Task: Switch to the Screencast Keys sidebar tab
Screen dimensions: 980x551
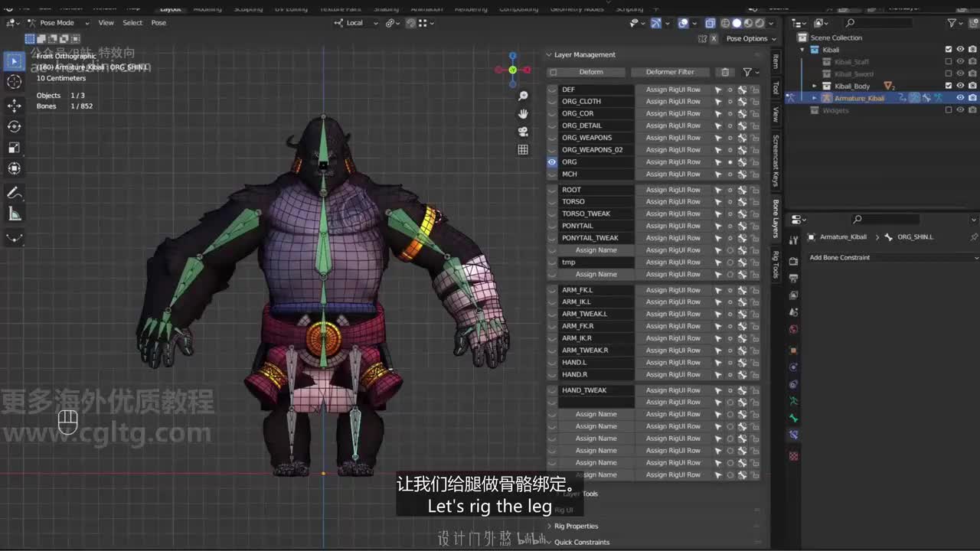Action: point(776,161)
